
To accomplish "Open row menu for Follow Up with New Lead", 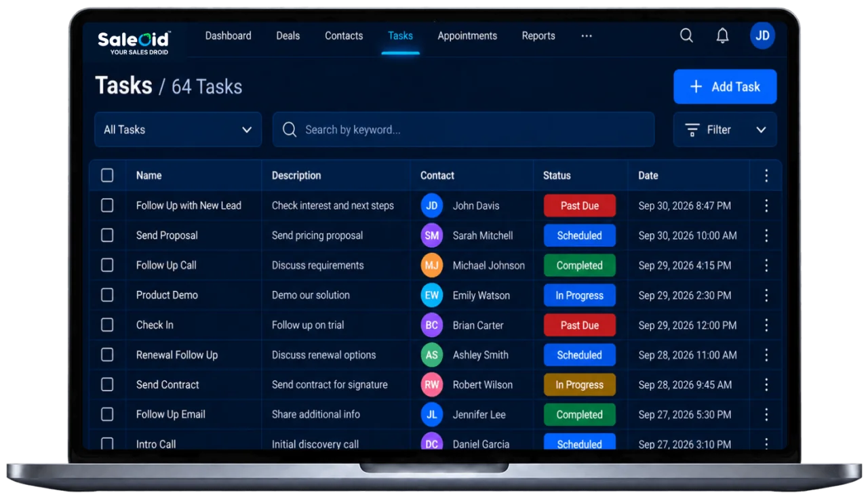I will (x=766, y=205).
